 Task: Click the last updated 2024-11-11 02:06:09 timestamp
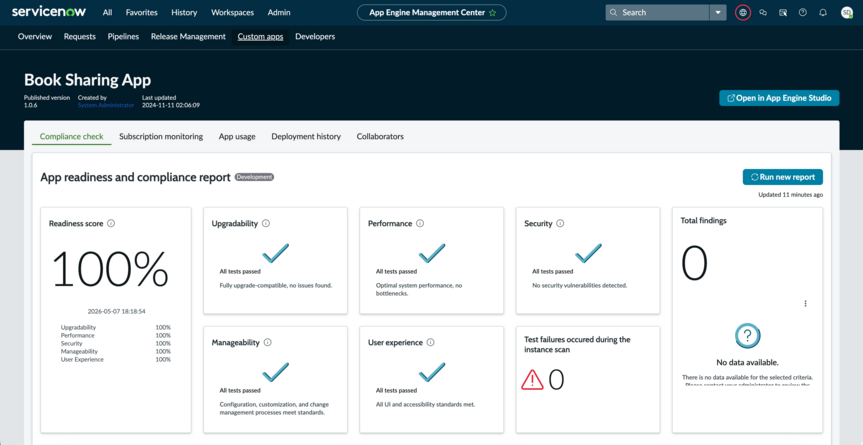171,105
